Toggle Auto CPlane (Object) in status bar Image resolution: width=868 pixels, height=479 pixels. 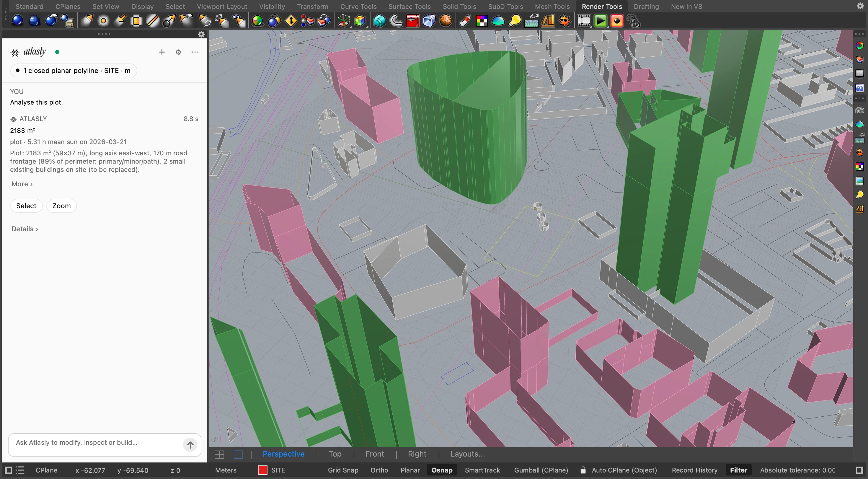[x=624, y=470]
